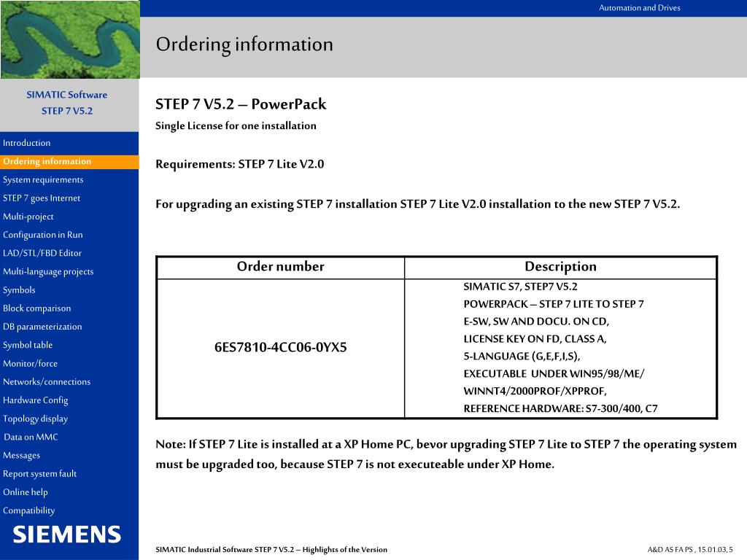Screen dimensions: 747x560
Task: Select Block comparison
Action: point(36,308)
